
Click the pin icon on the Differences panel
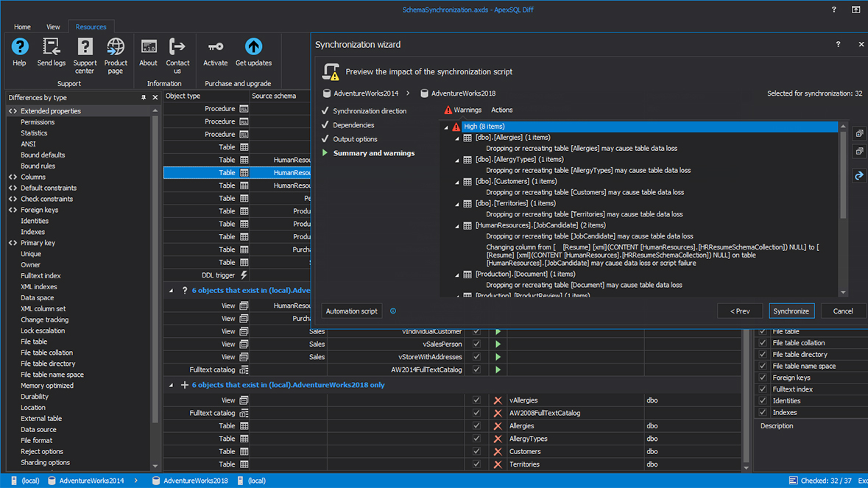pyautogui.click(x=144, y=96)
